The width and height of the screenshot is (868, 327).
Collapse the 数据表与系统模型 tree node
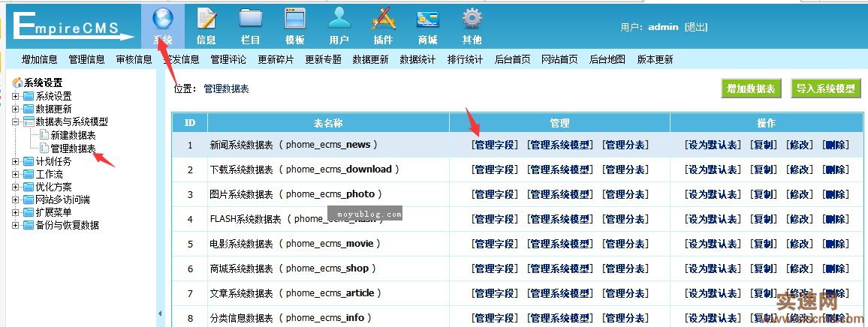(16, 121)
